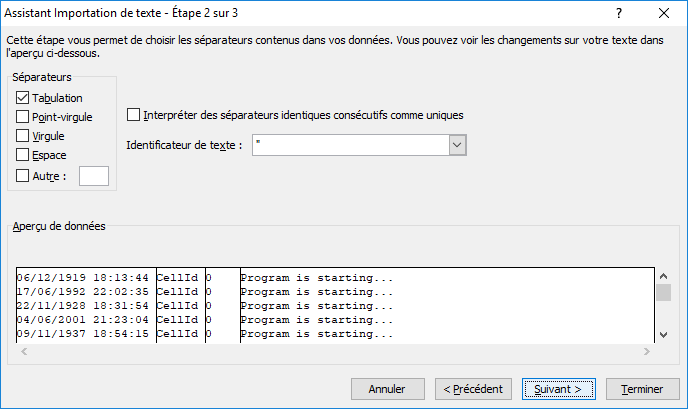Check the Autre separator checkbox
The width and height of the screenshot is (688, 409).
click(24, 176)
